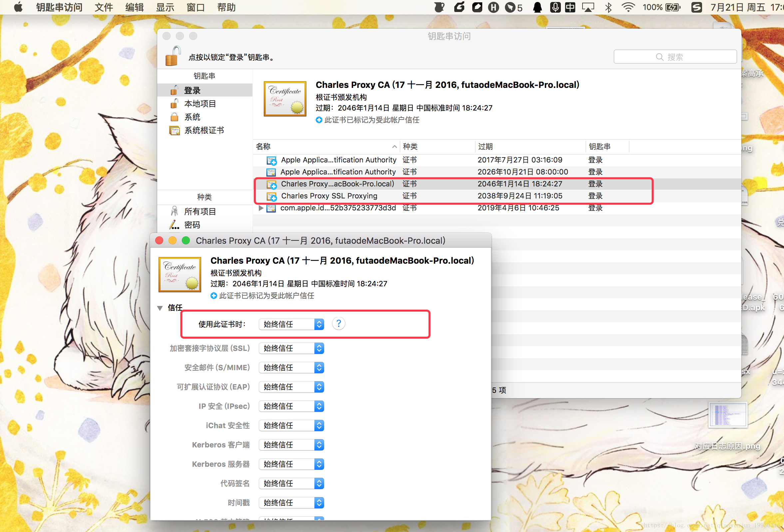This screenshot has width=784, height=532.
Task: Show 密码 category
Action: 205,225
